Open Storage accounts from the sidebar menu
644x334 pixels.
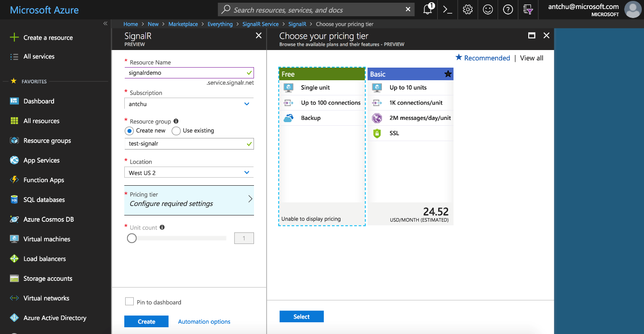(48, 279)
